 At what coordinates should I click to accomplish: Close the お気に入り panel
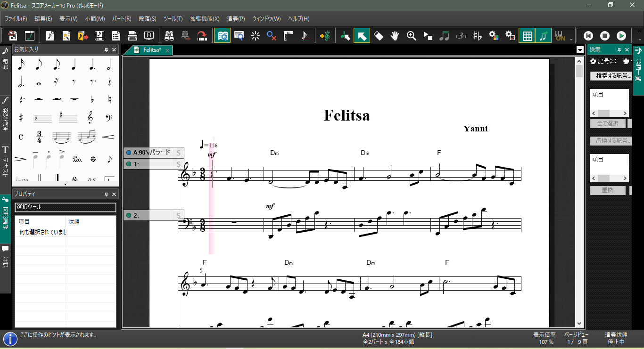pos(114,49)
